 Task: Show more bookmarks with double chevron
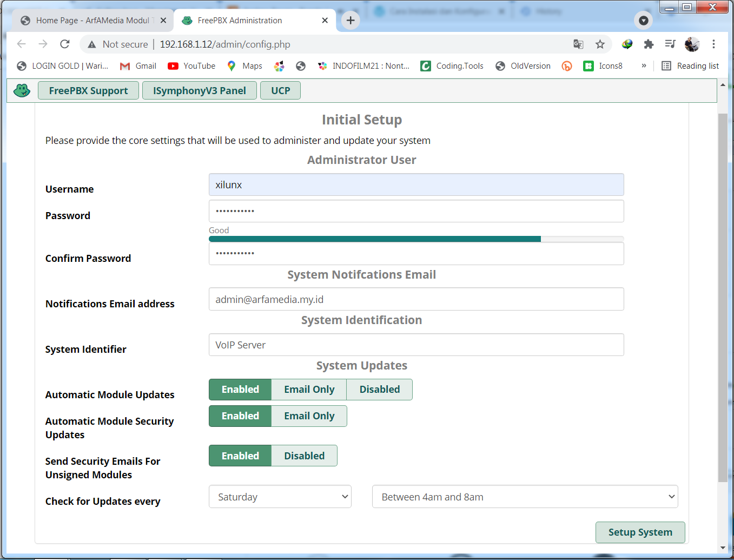coord(644,65)
